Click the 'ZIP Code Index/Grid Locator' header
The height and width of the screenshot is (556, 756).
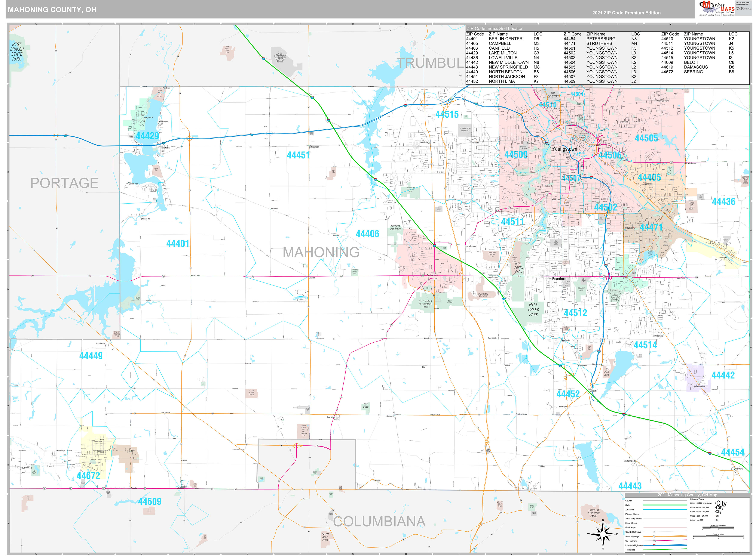click(x=495, y=29)
